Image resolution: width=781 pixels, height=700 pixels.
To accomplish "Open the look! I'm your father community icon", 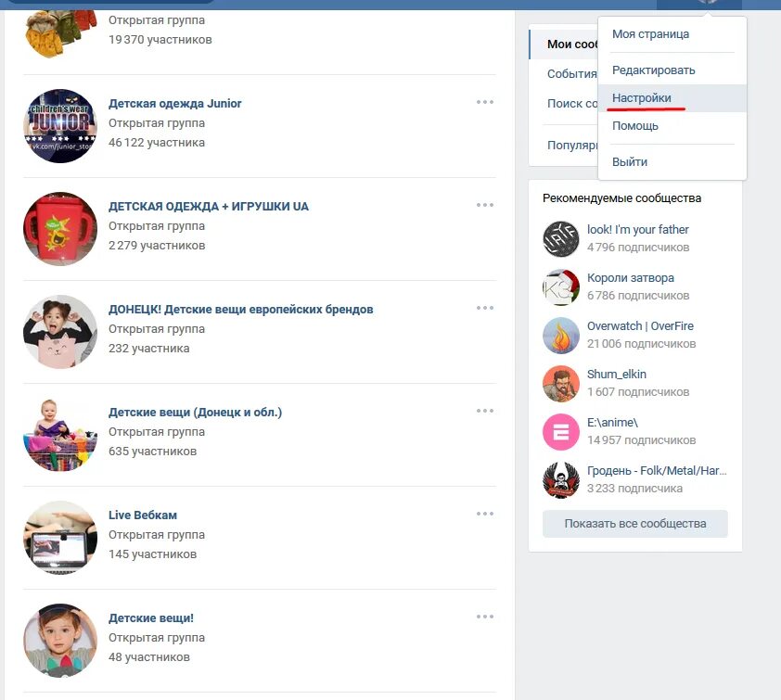I will point(561,239).
